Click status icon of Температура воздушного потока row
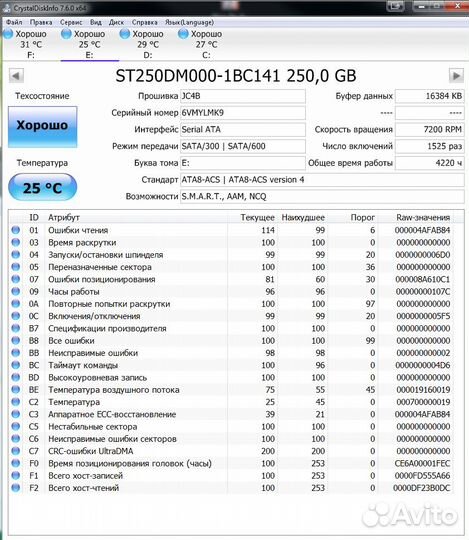Screen dimensions: 469x540 click(15, 390)
